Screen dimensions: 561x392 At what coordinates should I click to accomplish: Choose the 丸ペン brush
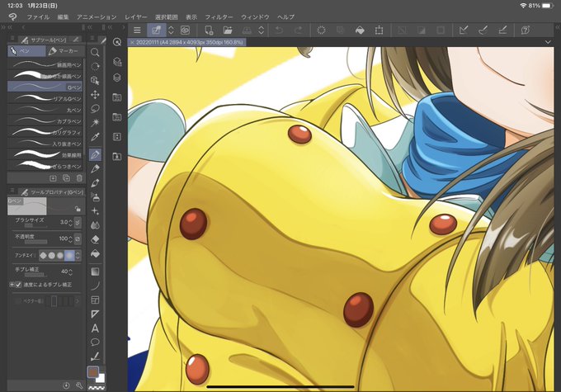(45, 109)
